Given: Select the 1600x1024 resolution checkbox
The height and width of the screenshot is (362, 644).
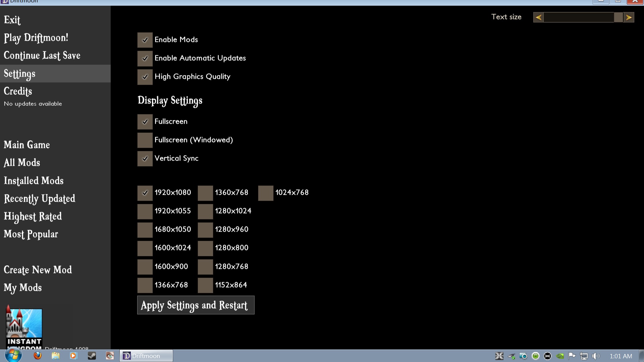Looking at the screenshot, I should [x=145, y=248].
